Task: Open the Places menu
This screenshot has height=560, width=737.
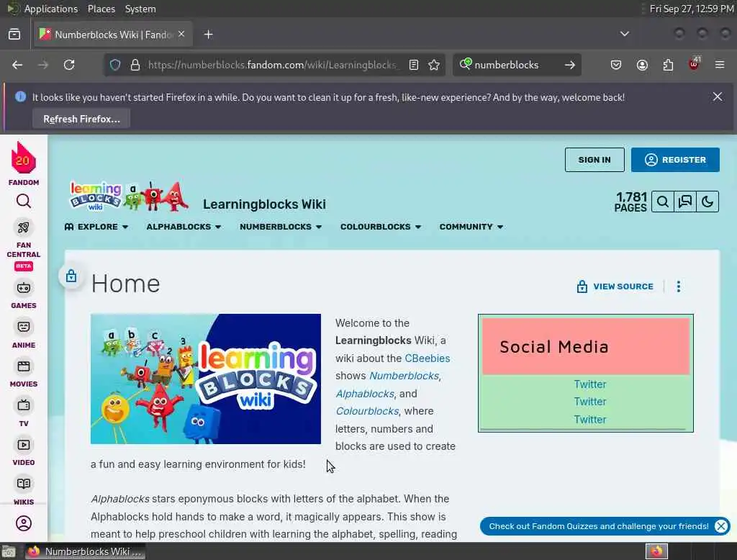Action: pos(101,9)
